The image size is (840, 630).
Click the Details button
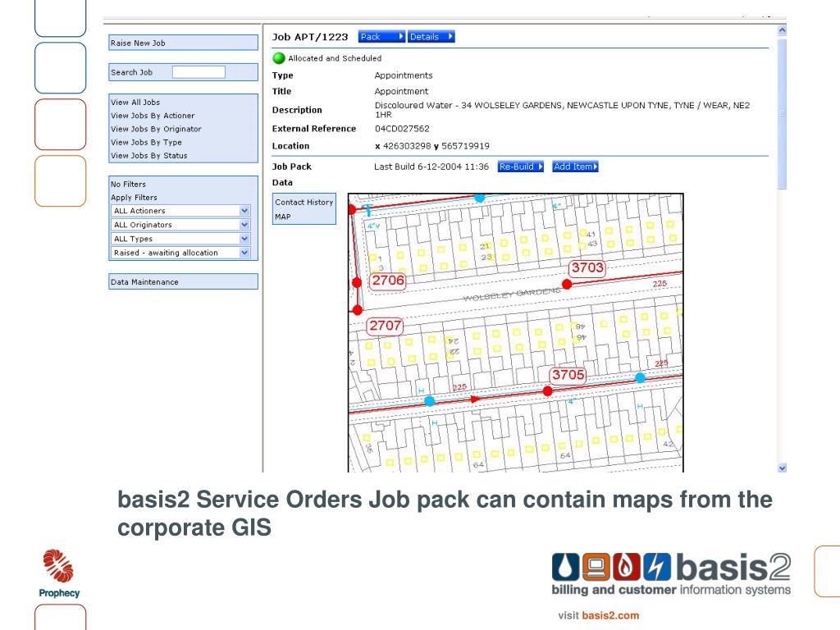(431, 36)
